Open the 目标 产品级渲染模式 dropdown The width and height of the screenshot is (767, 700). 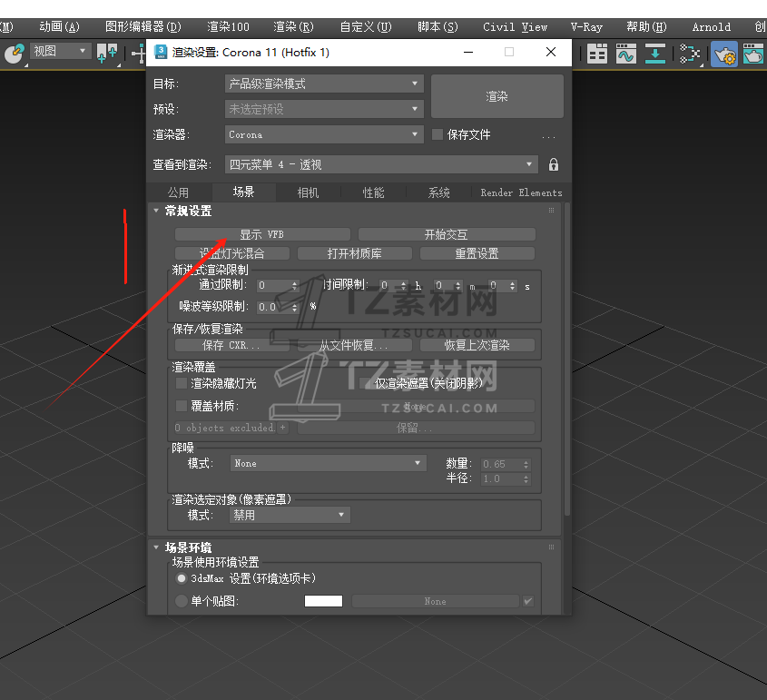pyautogui.click(x=324, y=84)
